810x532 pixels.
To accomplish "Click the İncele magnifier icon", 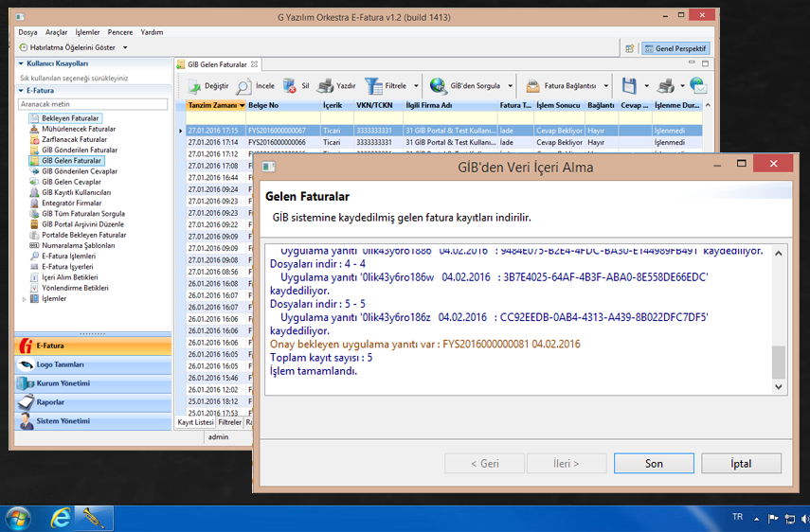I will [243, 87].
